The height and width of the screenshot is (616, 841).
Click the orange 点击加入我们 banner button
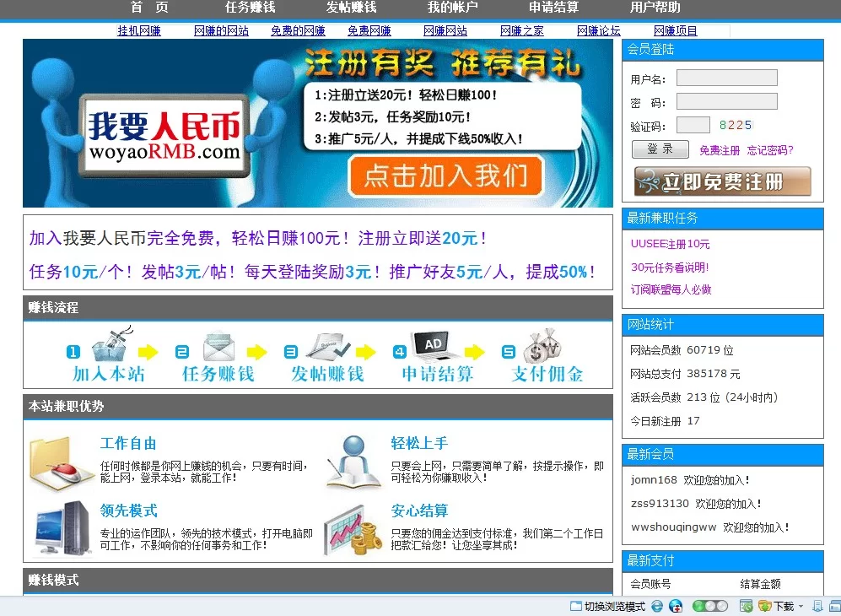[x=445, y=176]
